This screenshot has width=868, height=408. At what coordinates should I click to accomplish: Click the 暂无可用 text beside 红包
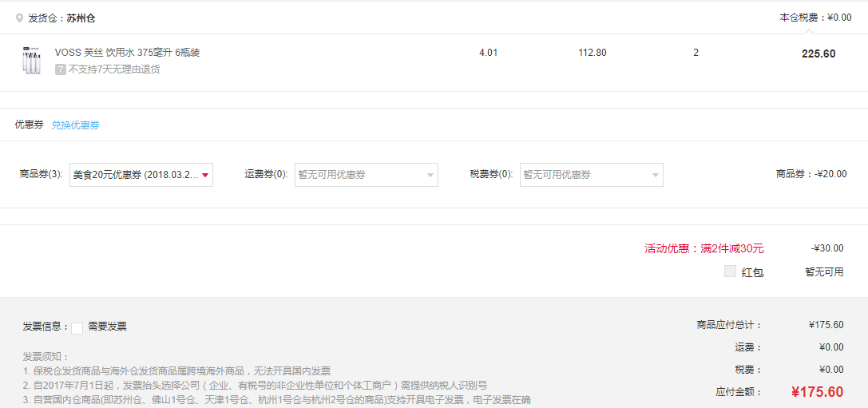point(824,271)
